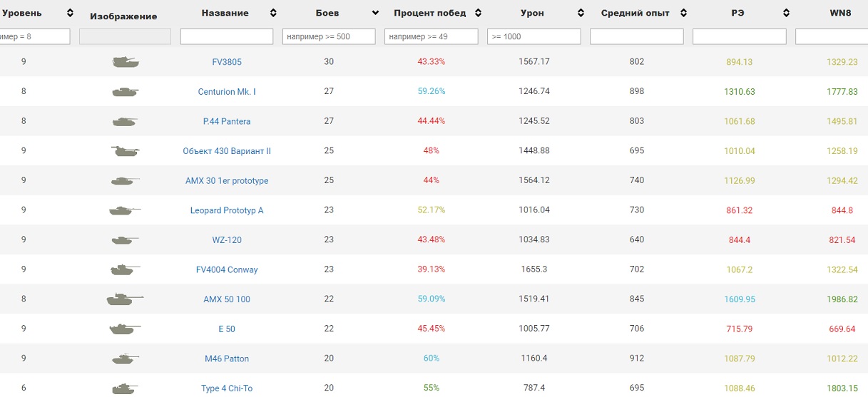Sort by РЭ column arrows
Viewport: 868px width, 397px height.
[786, 13]
